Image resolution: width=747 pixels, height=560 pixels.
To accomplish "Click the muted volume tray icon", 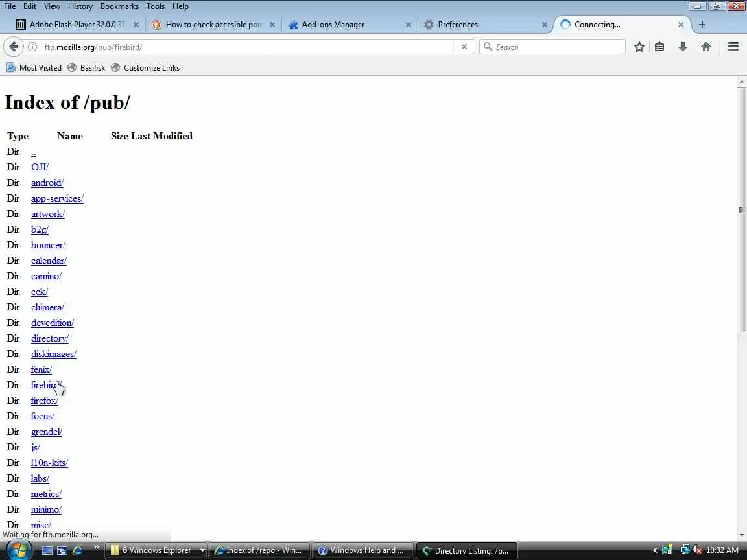I will (697, 550).
